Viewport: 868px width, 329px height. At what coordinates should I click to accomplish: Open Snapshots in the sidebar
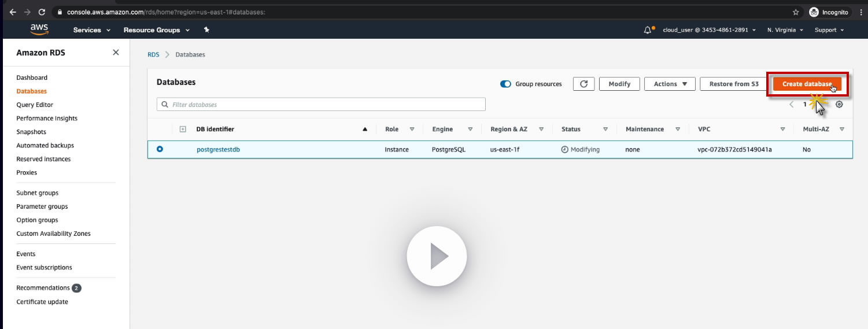point(31,132)
